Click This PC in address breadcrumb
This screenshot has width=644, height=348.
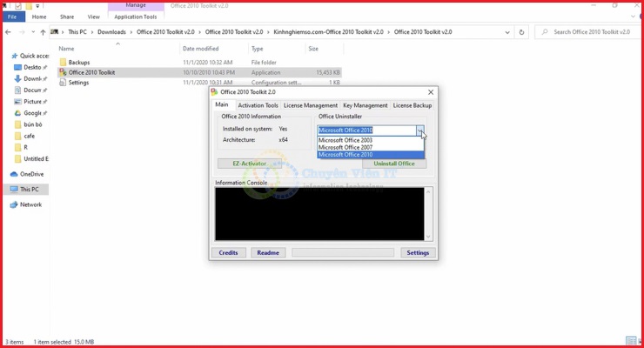[x=77, y=32]
